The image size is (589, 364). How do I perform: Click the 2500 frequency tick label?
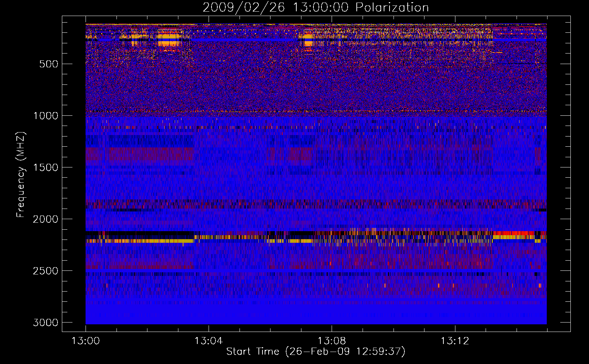click(x=46, y=271)
